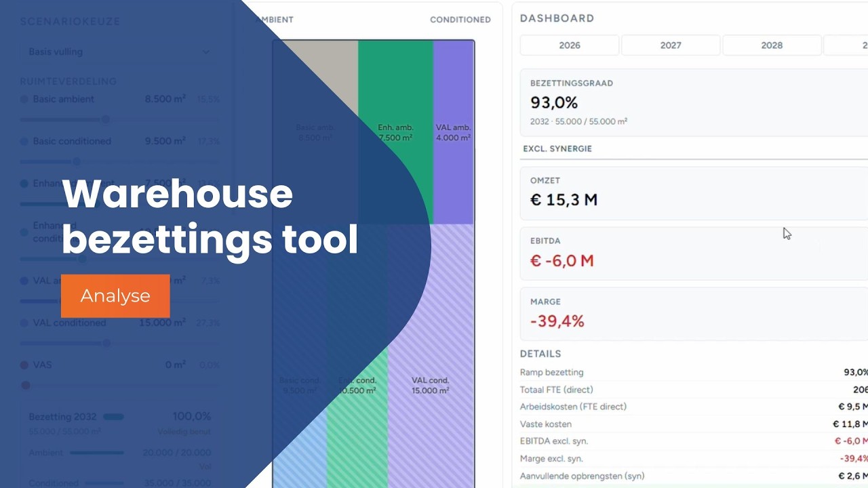Open the EBITDA card
Screen dimensions: 868x488
click(694, 253)
